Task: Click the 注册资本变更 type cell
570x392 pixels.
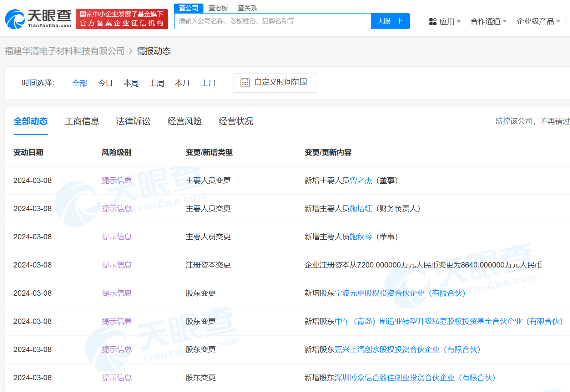Action: click(x=208, y=265)
